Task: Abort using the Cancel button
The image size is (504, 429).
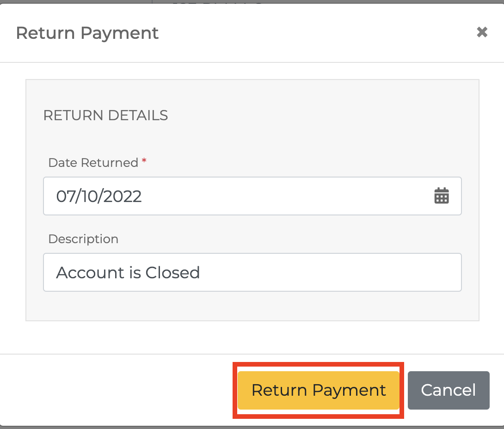Action: pyautogui.click(x=448, y=390)
